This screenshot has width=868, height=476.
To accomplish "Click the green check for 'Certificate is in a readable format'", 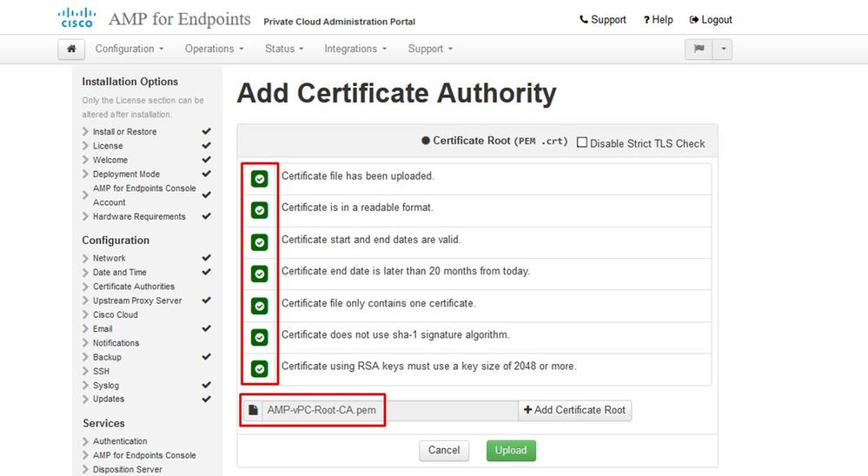I will click(260, 210).
